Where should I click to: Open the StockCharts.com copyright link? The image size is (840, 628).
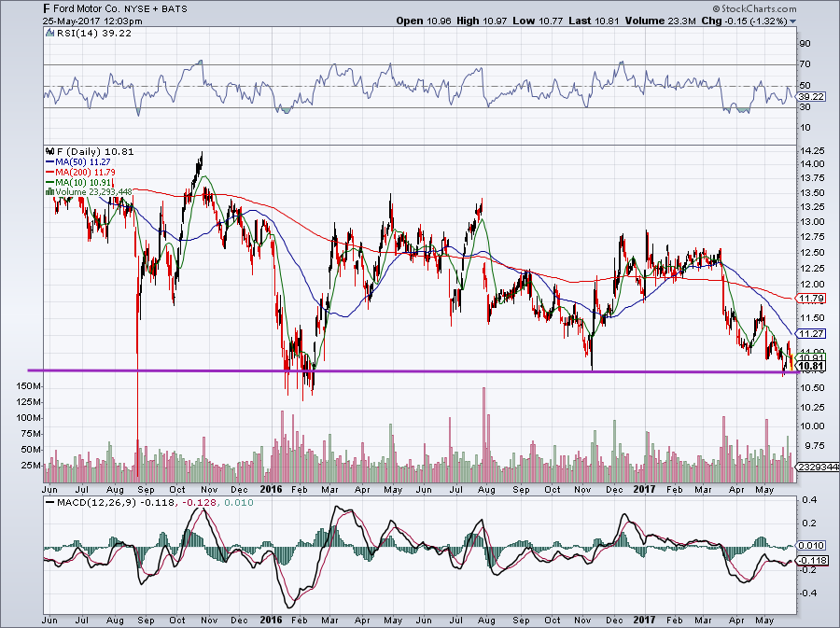pos(754,8)
